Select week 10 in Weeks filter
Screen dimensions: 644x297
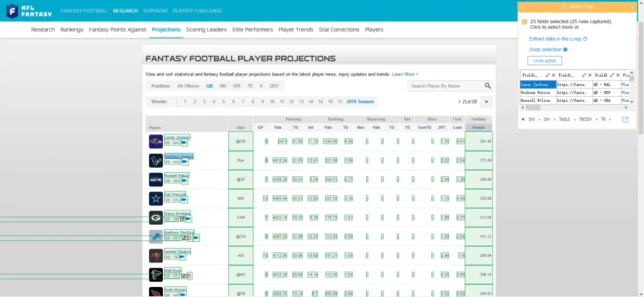point(272,102)
